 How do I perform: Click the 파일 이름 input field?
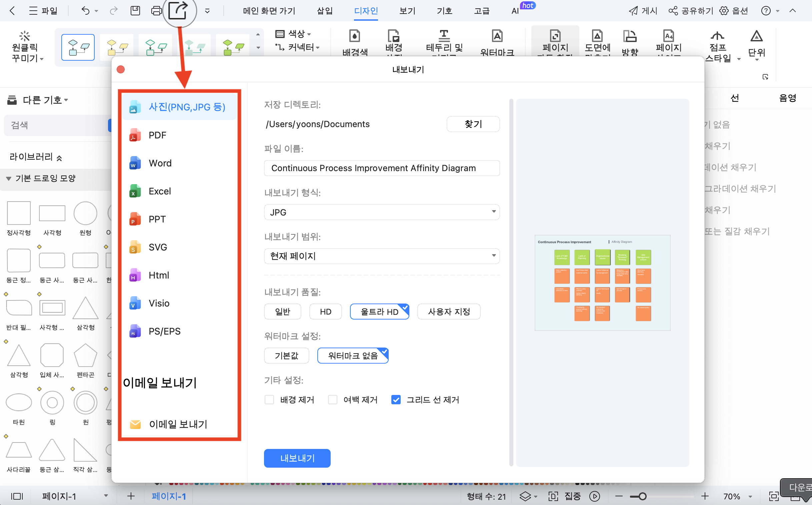[x=381, y=168]
